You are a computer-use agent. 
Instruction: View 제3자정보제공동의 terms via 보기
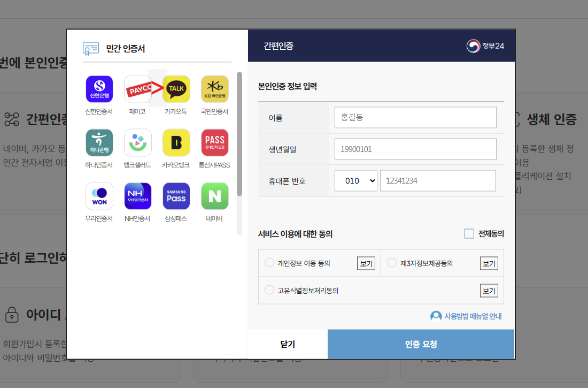[x=489, y=263]
